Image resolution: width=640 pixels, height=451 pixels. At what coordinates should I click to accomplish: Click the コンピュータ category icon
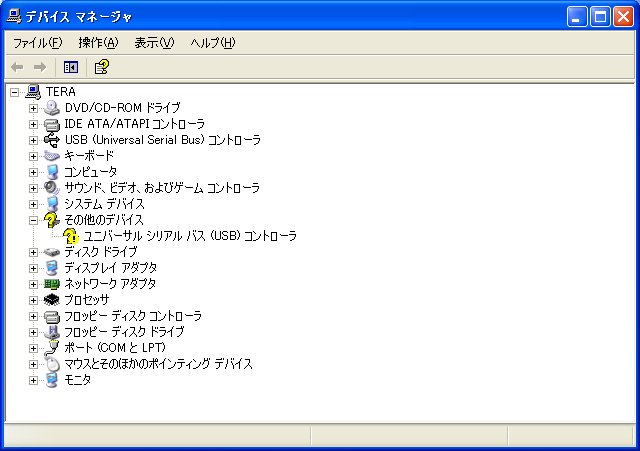pyautogui.click(x=52, y=172)
